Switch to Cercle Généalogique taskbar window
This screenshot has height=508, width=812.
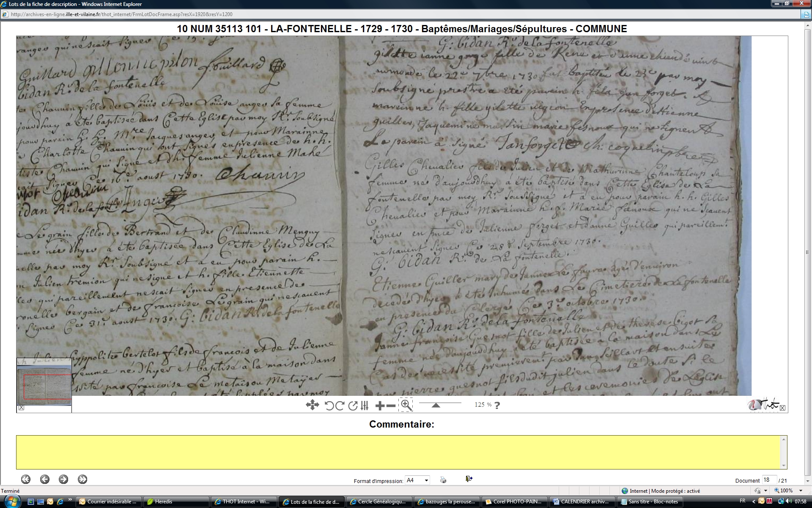click(x=379, y=502)
